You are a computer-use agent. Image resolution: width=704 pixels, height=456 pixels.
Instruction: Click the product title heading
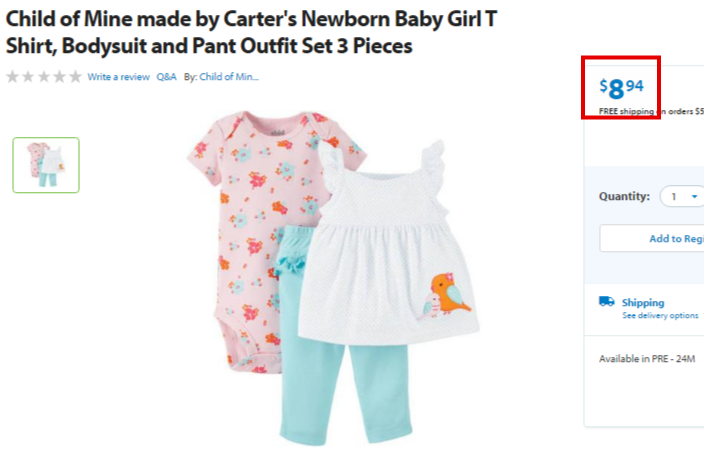click(251, 32)
